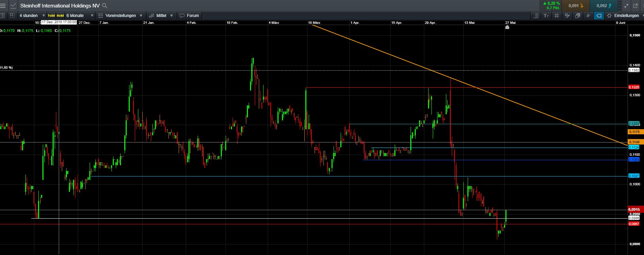Viewport: 644px width, 255px height.
Task: Expand the Voreinstellungen presets dropdown
Action: 121,16
